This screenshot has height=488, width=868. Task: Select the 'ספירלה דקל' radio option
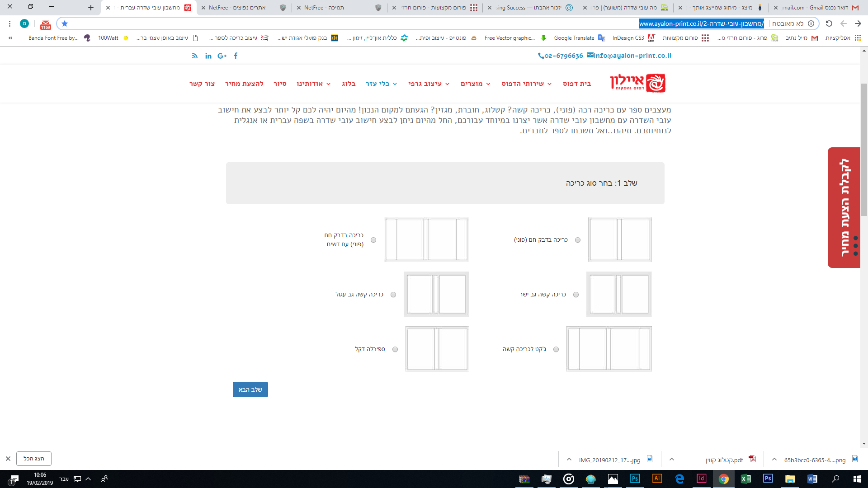click(x=395, y=349)
